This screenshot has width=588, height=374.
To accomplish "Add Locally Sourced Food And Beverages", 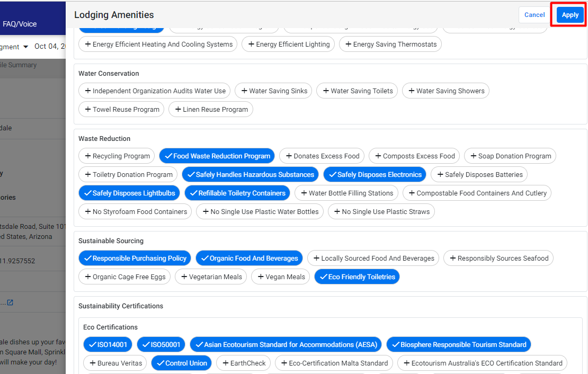I will pos(373,258).
